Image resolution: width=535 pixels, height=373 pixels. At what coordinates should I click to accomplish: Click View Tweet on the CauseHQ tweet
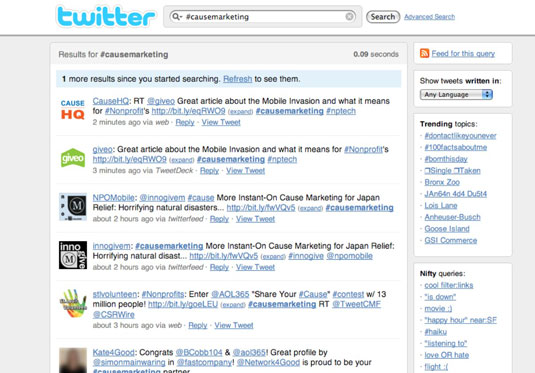point(221,122)
